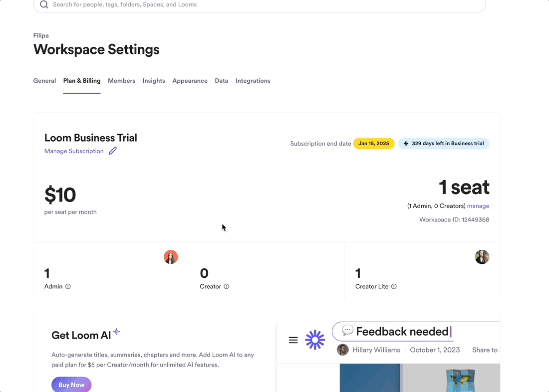This screenshot has width=549, height=392.
Task: Click the Jan 15, 2025 date badge
Action: click(373, 144)
